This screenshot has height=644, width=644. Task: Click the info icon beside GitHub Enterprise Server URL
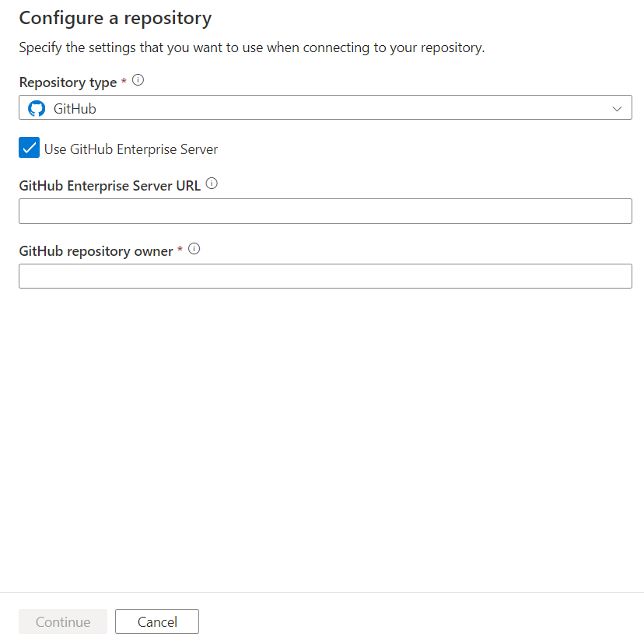click(x=212, y=184)
